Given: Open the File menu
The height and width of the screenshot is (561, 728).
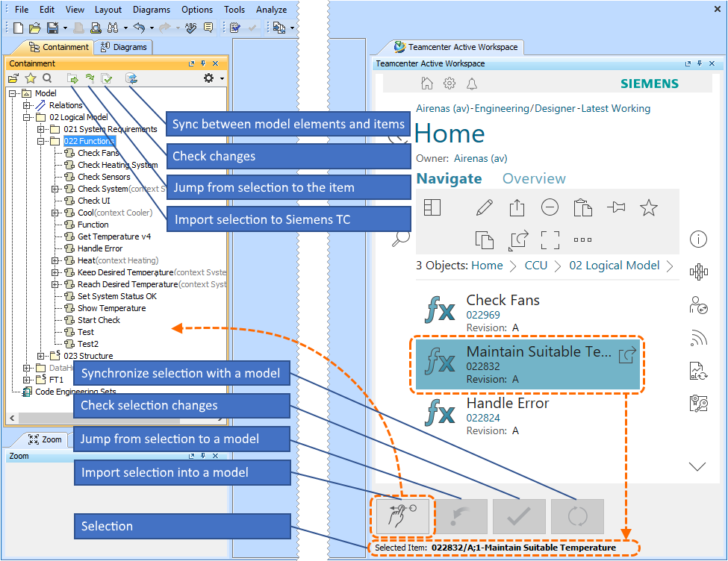Looking at the screenshot, I should tap(22, 10).
